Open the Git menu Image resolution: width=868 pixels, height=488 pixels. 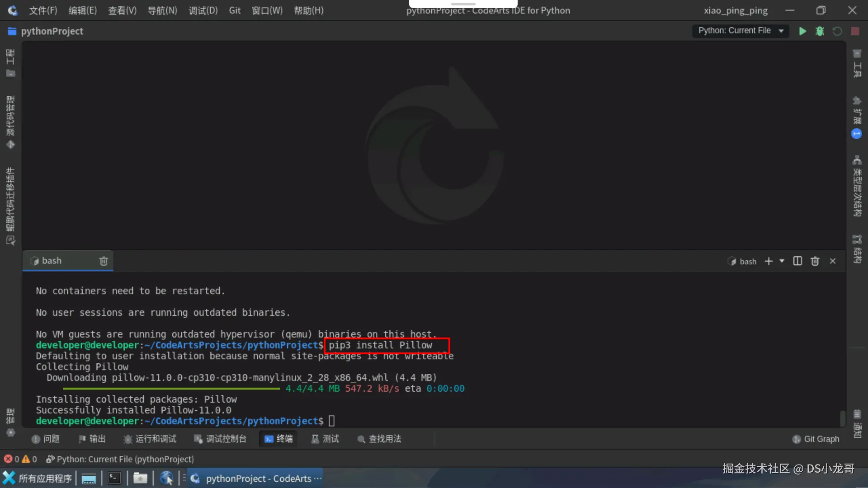pyautogui.click(x=235, y=10)
